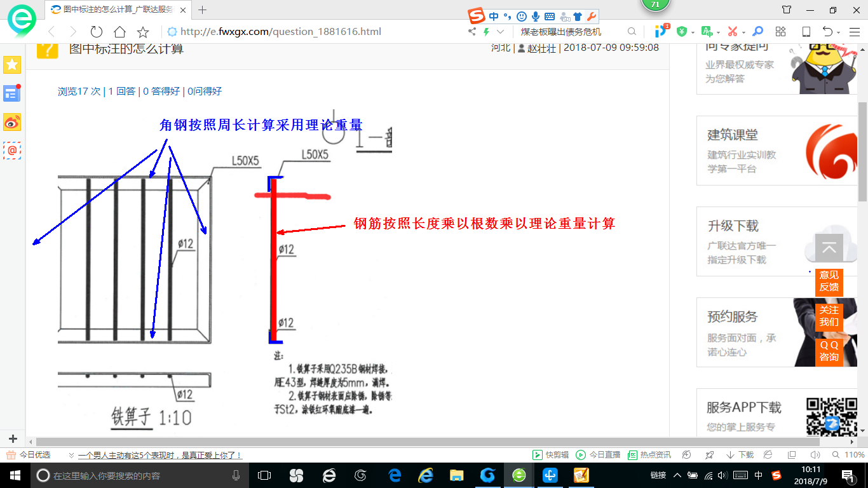Open the 升级下载 side card
The image size is (868, 488).
[x=777, y=241]
